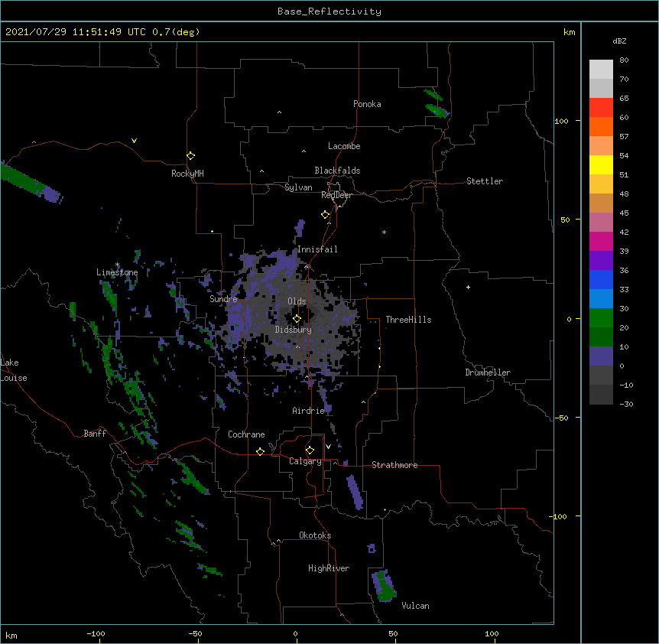This screenshot has height=644, width=659.
Task: Click the dBZ legend heading
Action: coord(619,41)
